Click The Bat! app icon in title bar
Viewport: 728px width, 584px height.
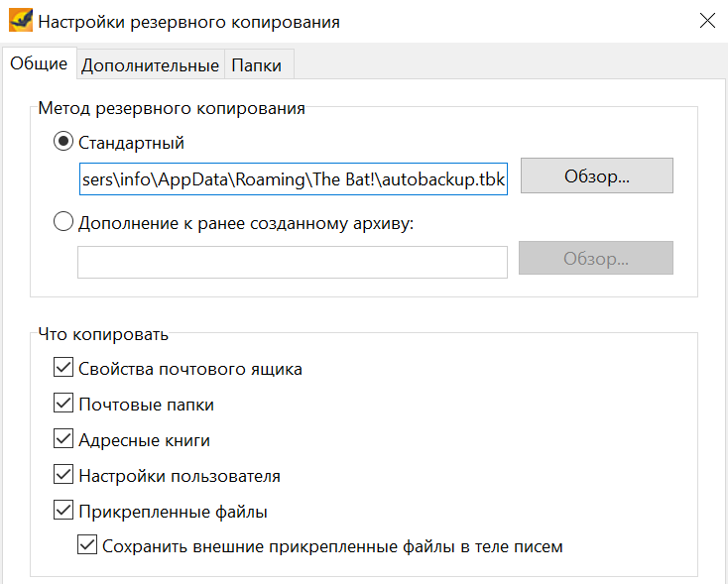tap(19, 21)
